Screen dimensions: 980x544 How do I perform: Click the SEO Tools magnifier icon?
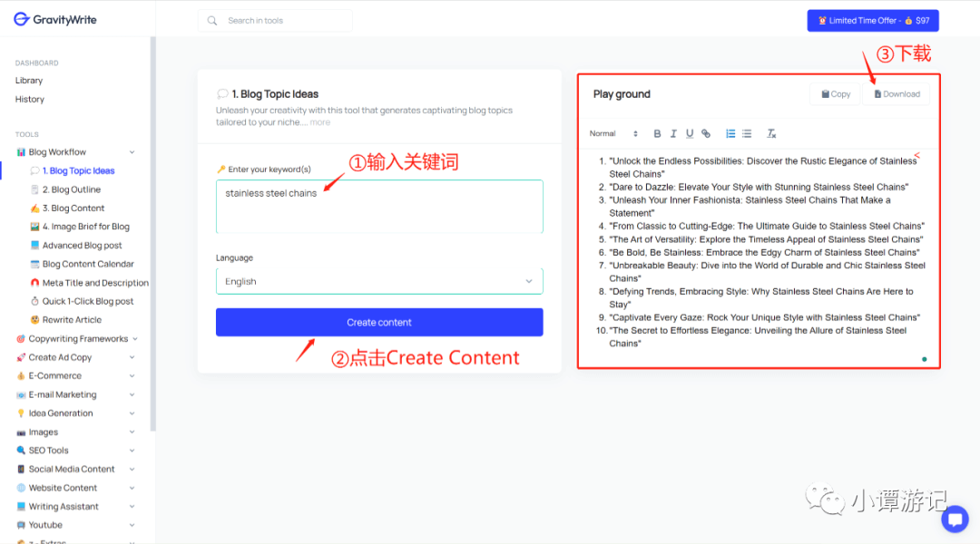(21, 451)
